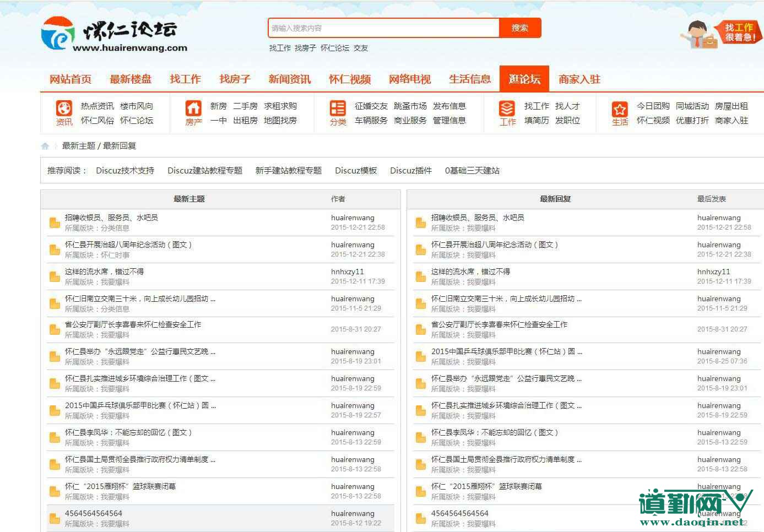Open the Discuz技术支持 recommended link
This screenshot has height=532, width=764.
click(x=125, y=171)
